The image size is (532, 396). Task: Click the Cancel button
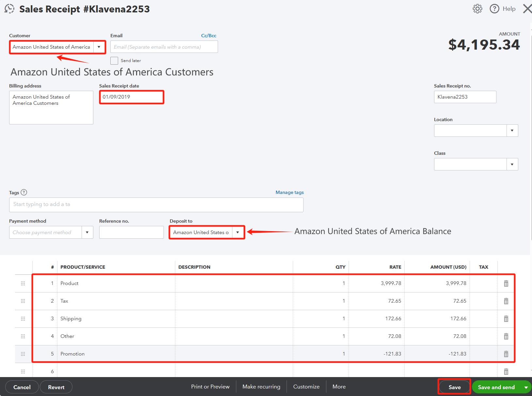click(x=22, y=387)
